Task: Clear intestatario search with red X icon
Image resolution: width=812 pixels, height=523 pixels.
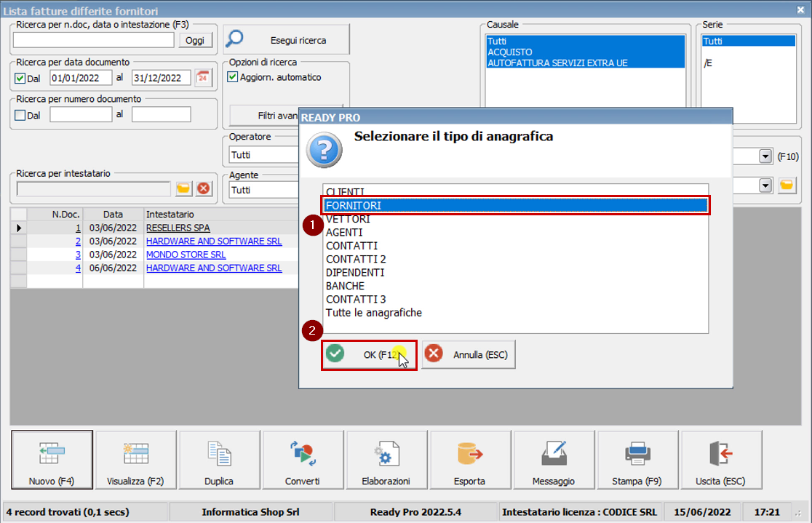Action: click(204, 189)
